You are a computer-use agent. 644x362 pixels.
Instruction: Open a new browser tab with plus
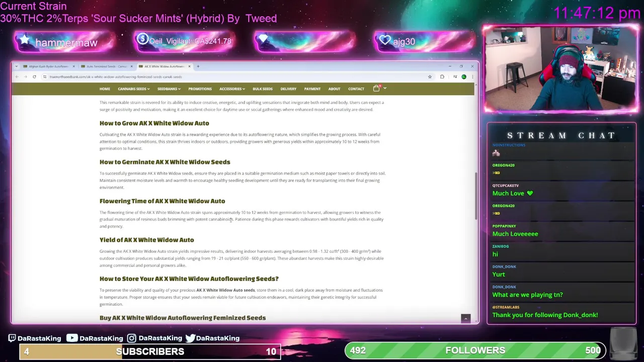tap(198, 66)
